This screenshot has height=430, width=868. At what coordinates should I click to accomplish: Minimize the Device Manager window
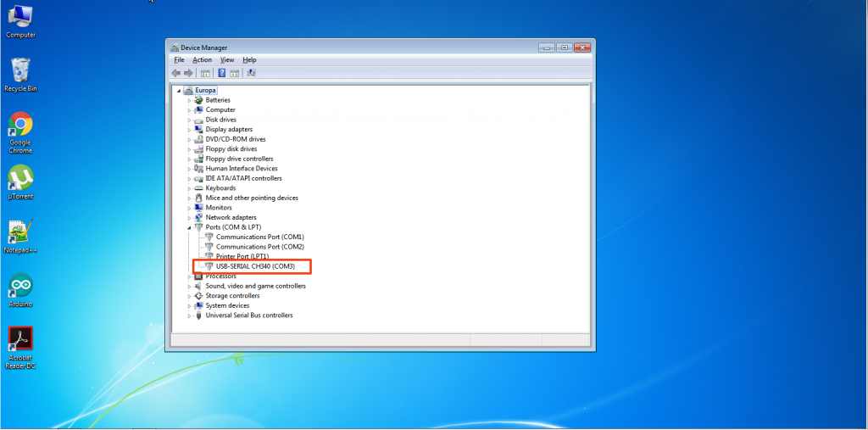click(547, 47)
